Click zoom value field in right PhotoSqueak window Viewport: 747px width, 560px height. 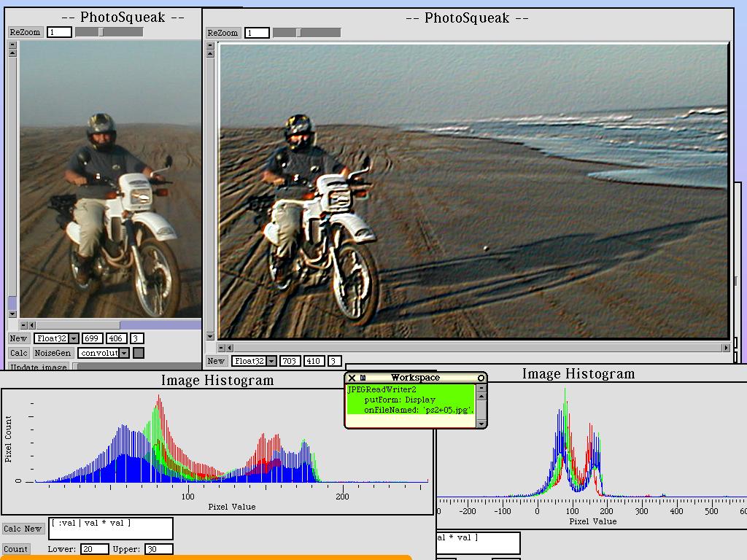[x=257, y=33]
